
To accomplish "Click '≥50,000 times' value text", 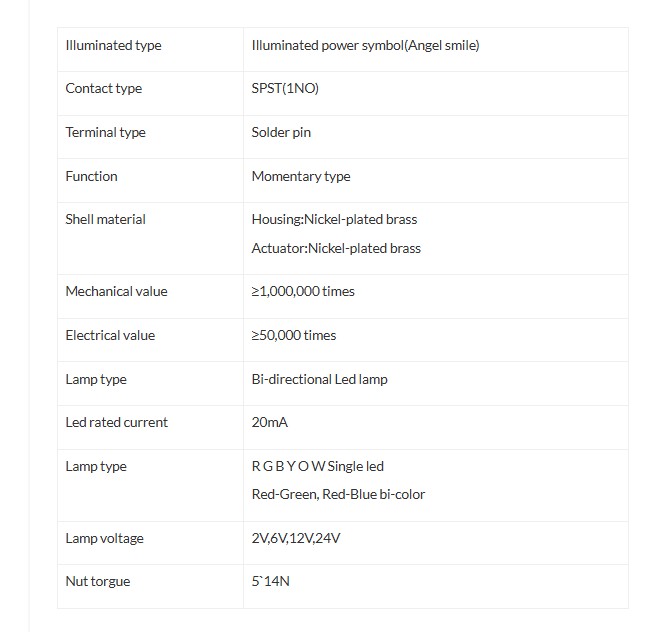I will click(294, 335).
